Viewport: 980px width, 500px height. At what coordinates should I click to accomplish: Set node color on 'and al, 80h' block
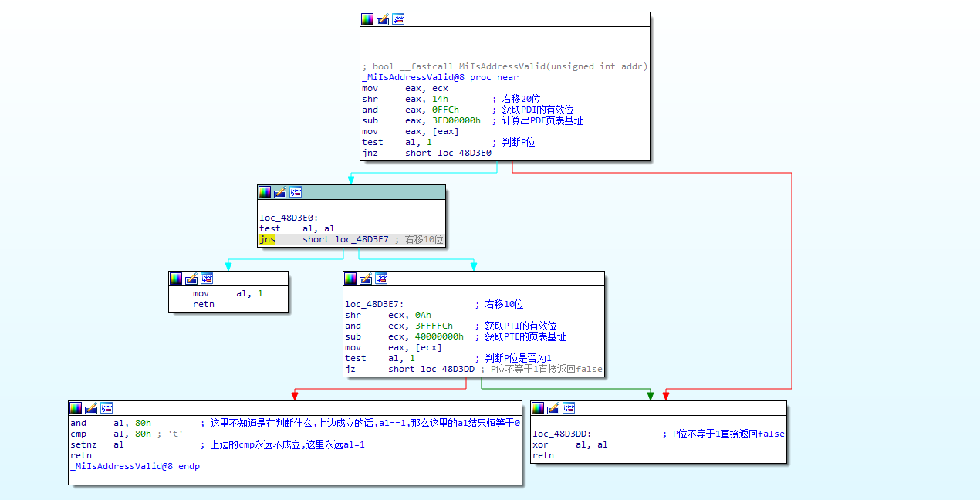(76, 408)
